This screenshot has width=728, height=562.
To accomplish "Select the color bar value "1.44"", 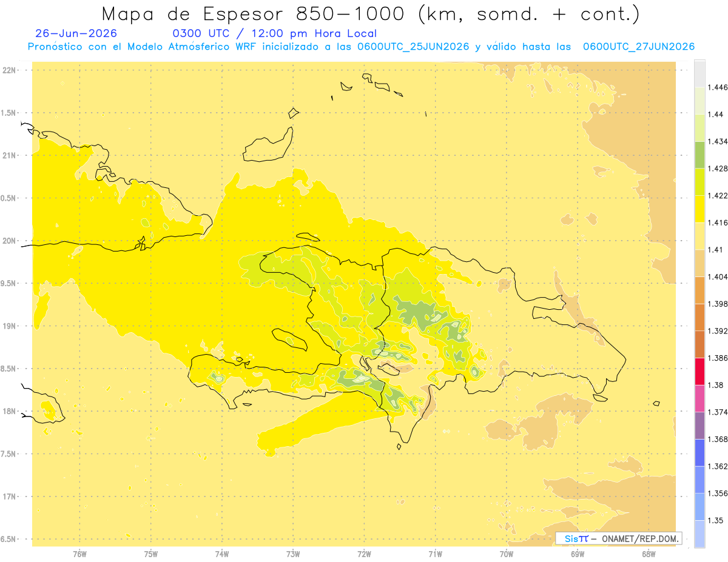I will pyautogui.click(x=715, y=115).
